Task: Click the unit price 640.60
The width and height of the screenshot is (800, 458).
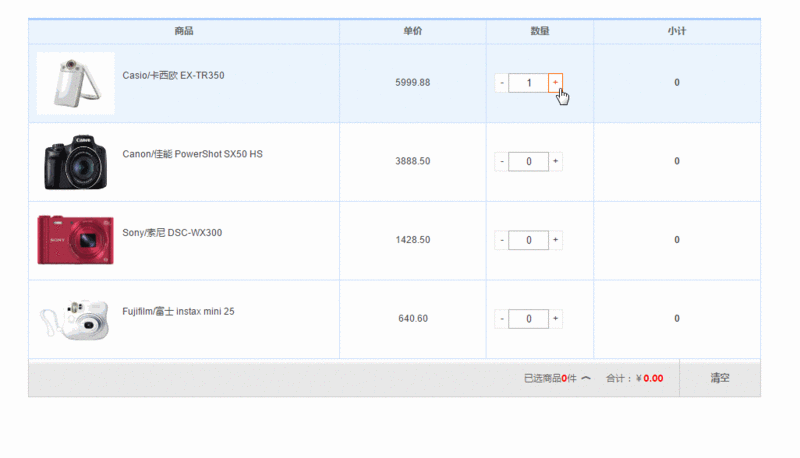Action: (x=413, y=318)
